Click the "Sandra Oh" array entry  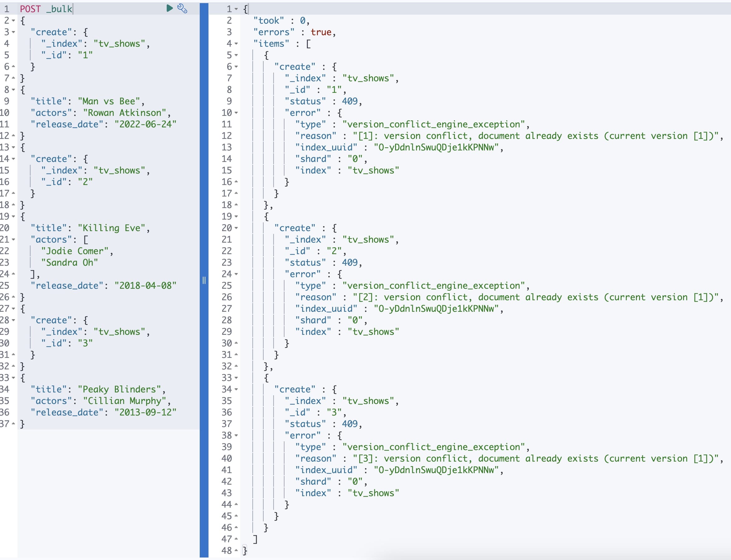pos(69,263)
